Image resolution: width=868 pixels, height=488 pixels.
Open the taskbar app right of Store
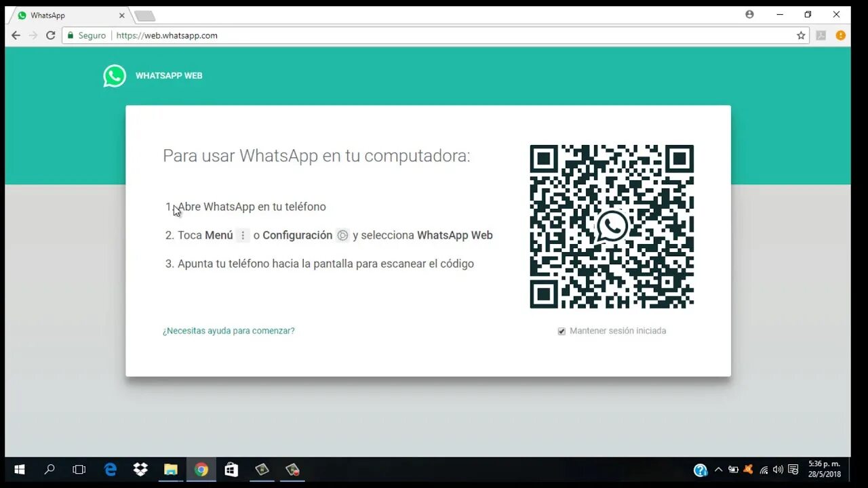(262, 469)
